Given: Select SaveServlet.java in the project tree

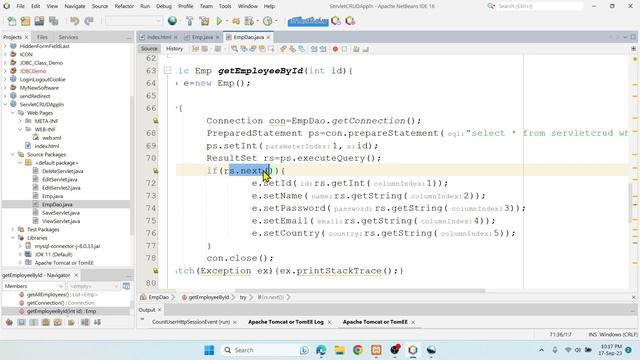Looking at the screenshot, I should [x=61, y=213].
